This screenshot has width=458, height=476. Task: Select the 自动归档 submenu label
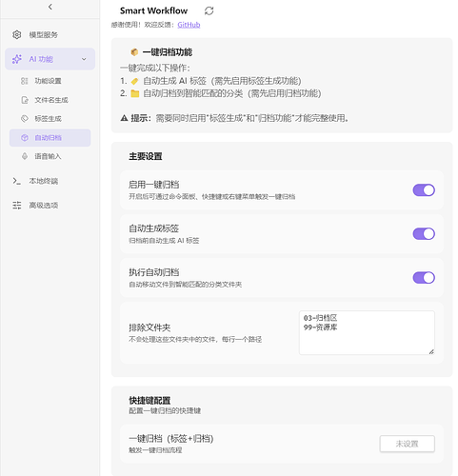coord(48,138)
